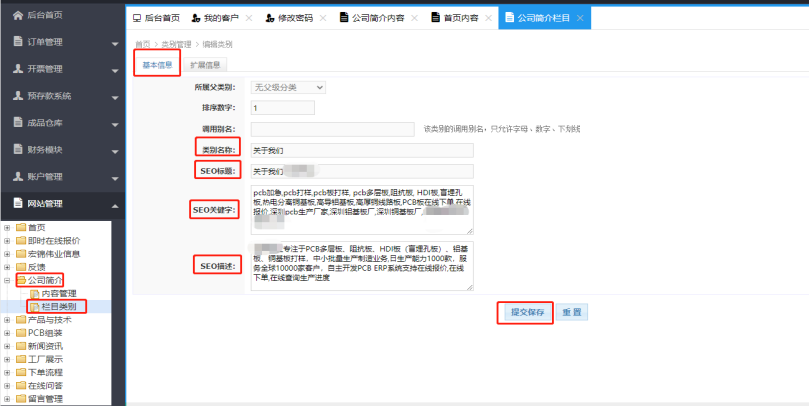Viewport: 810px width, 407px height.
Task: Click the folder icon next to 新闻资讯
Action: point(20,345)
